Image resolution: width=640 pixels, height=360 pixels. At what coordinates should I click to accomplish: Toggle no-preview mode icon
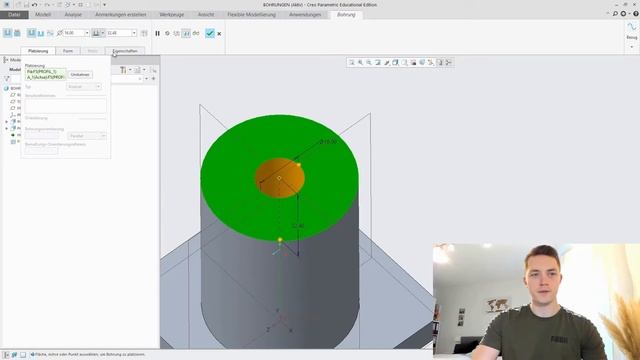[167, 33]
